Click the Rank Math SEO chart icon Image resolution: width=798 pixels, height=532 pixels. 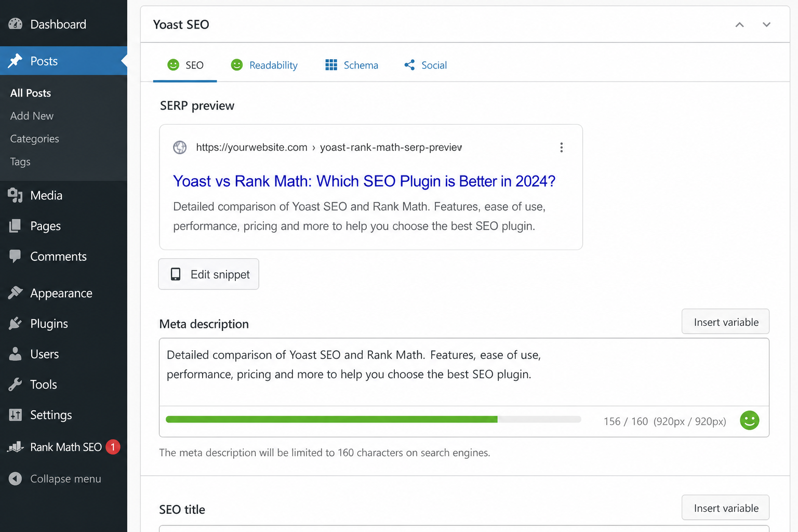[x=16, y=447]
